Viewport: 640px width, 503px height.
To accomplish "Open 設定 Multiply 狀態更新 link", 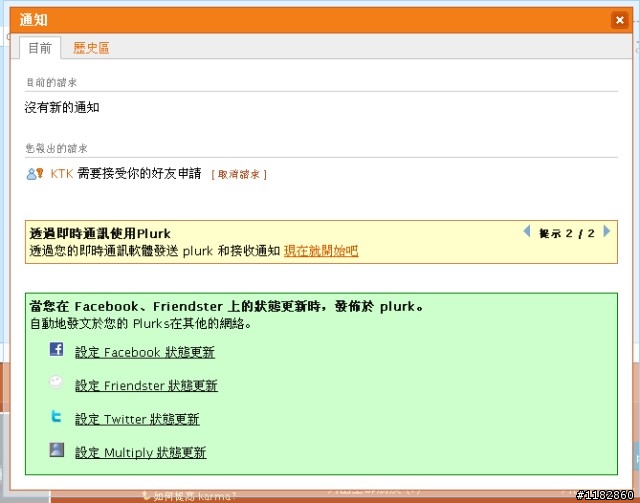I will tap(140, 453).
